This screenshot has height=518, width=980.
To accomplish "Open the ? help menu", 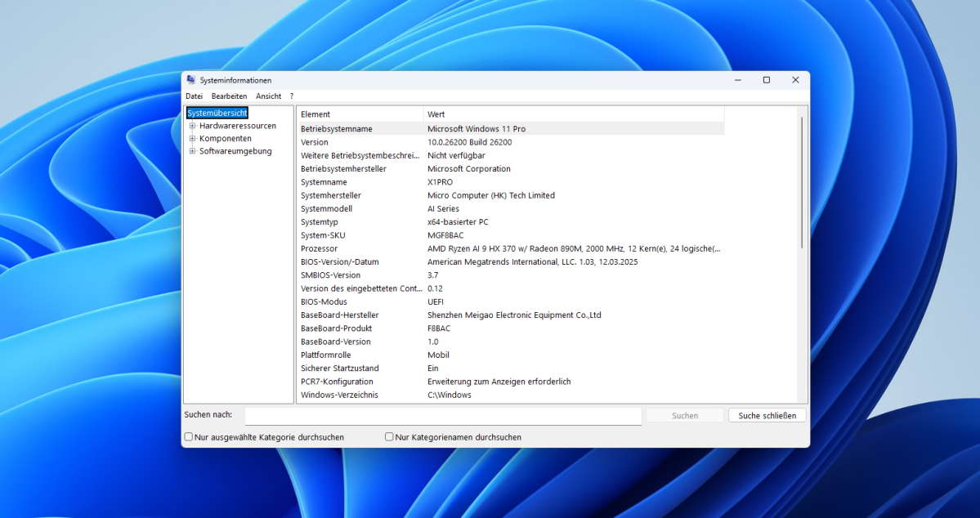I will (292, 96).
